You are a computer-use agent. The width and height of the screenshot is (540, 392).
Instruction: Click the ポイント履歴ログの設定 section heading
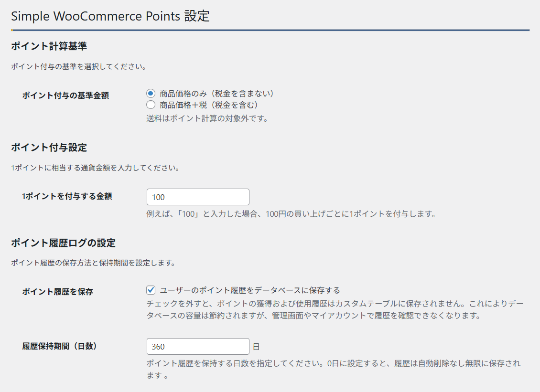click(x=64, y=243)
